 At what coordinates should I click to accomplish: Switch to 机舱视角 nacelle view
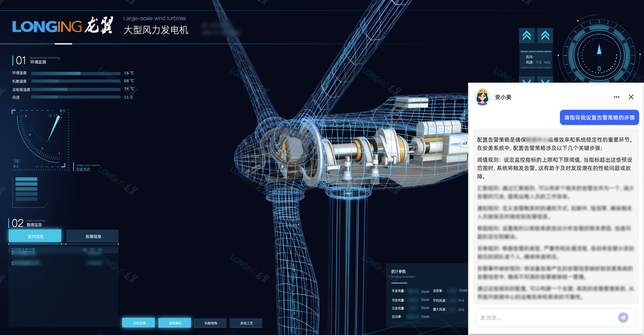[211, 323]
